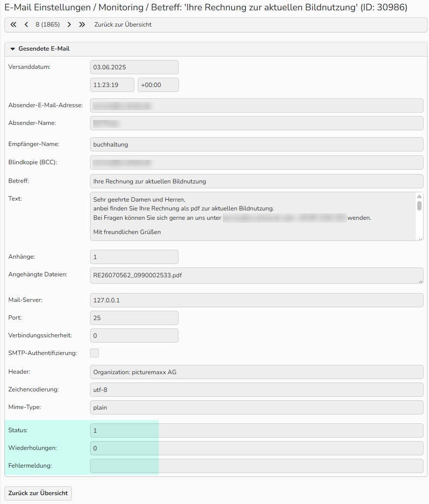Image resolution: width=429 pixels, height=504 pixels.
Task: Go to next email record
Action: click(69, 25)
